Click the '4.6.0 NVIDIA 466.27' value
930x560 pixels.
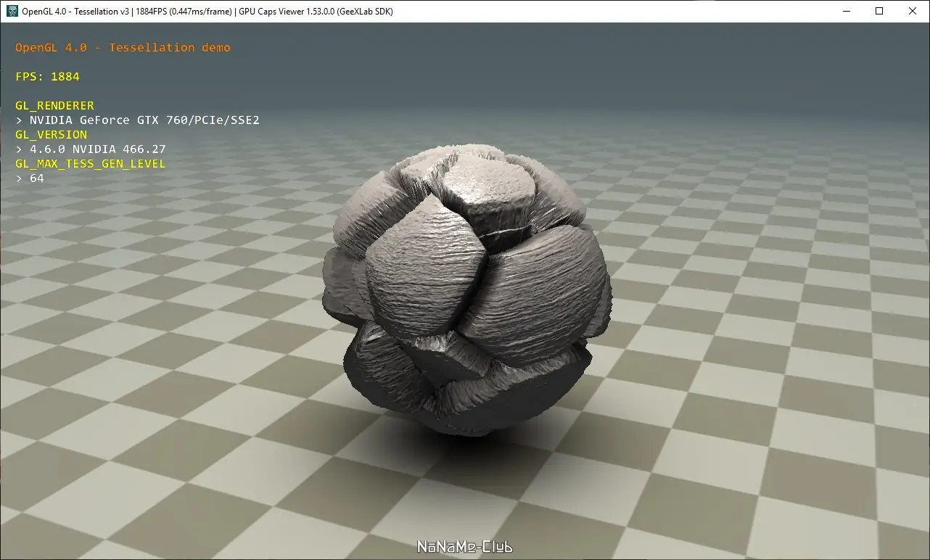pyautogui.click(x=98, y=149)
